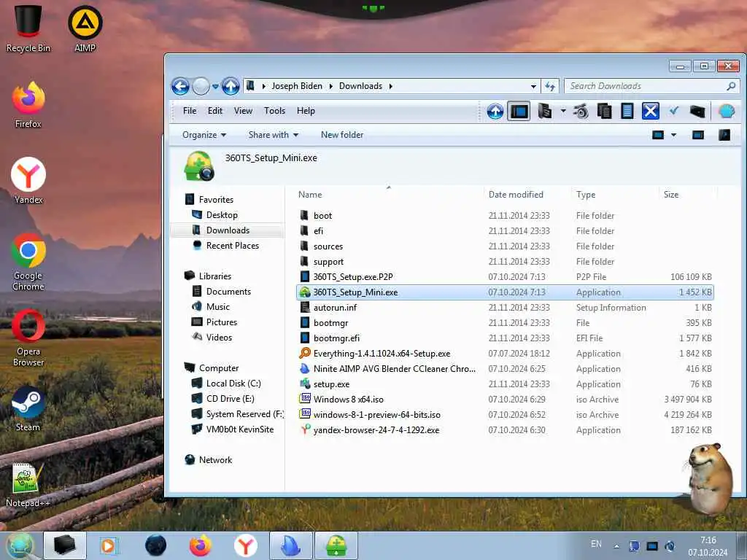Open Firefox desktop shortcut
This screenshot has height=560, width=747.
tap(28, 105)
